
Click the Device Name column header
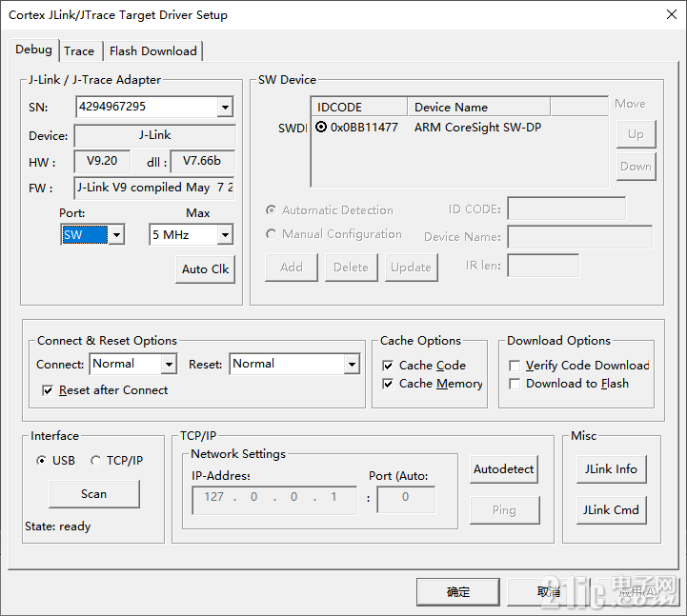[x=479, y=108]
